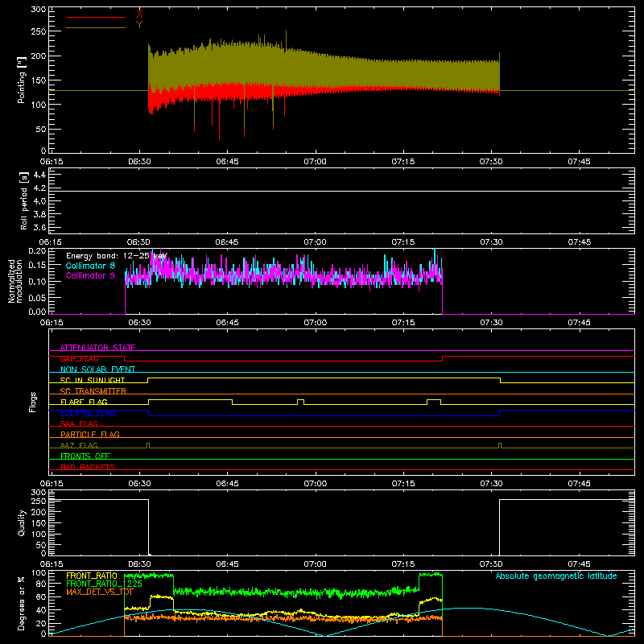Click the 3.6 value on Roll period axis

39,227
